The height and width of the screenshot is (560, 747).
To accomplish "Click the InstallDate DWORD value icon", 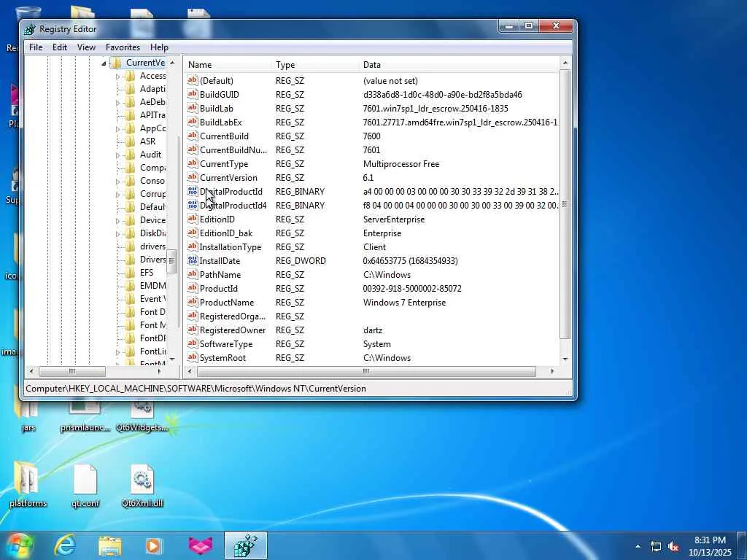I will click(x=192, y=260).
